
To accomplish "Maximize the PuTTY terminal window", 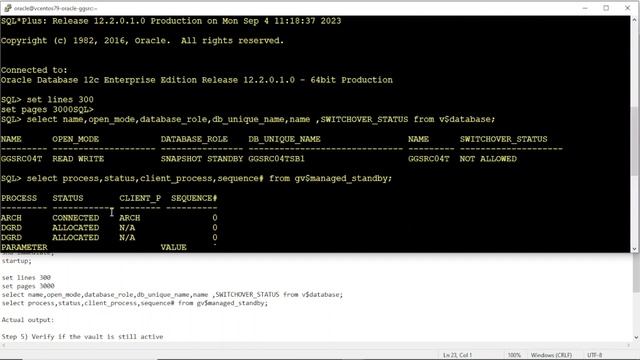I will 606,8.
